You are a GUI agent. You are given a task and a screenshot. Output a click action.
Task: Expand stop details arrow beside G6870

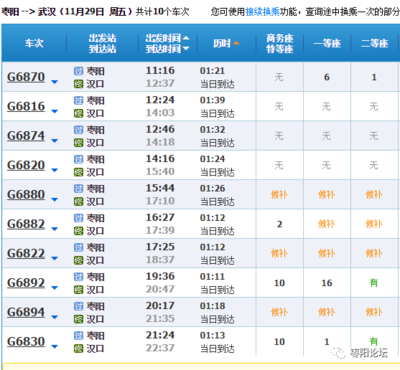[x=55, y=82]
